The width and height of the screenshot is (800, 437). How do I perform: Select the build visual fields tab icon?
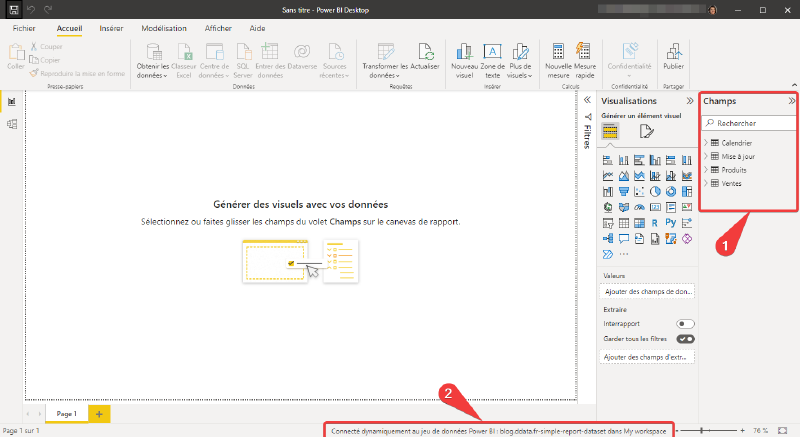click(x=610, y=132)
